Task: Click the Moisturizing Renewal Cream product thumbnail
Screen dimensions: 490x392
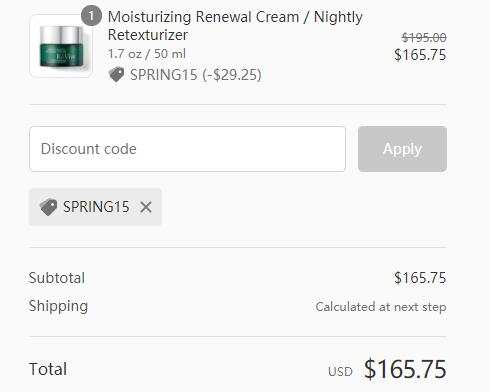Action: pyautogui.click(x=61, y=46)
